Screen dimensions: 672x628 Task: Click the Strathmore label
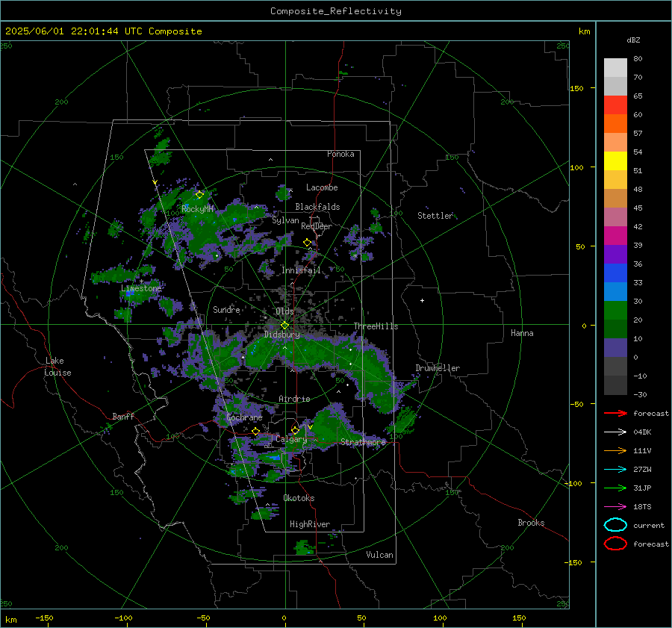coord(363,442)
